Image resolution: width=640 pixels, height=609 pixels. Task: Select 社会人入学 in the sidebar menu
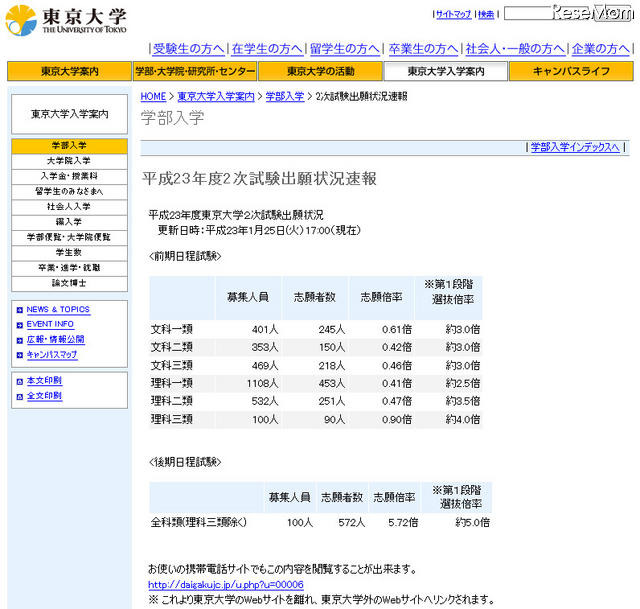69,207
